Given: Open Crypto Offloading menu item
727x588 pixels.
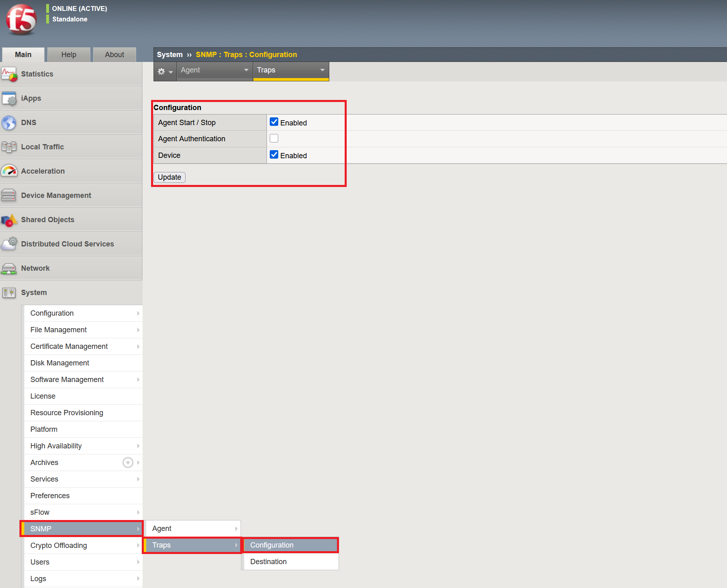Looking at the screenshot, I should [x=83, y=546].
